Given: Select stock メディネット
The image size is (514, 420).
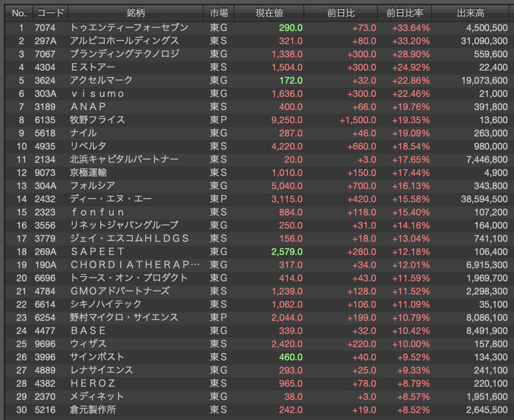Looking at the screenshot, I should pyautogui.click(x=97, y=396).
